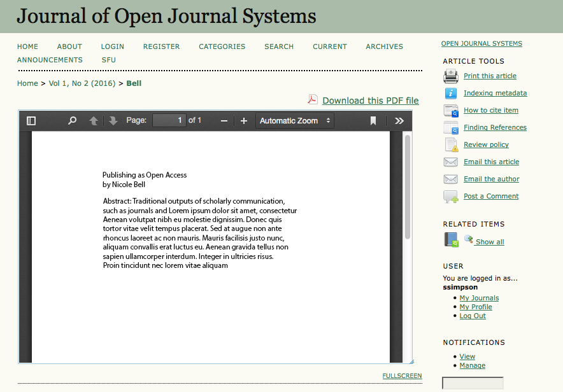Navigate to the ANNOUNCEMENTS section

(50, 60)
